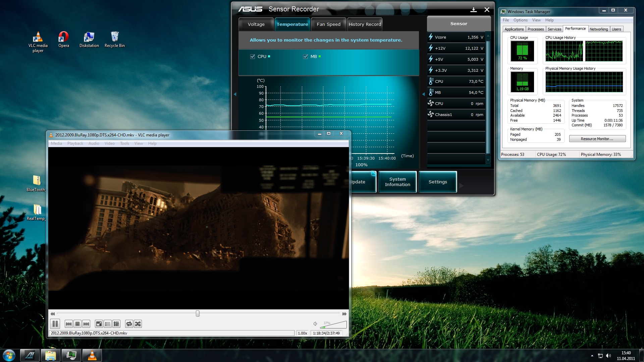Minimize ASUS Sensor Recorder to tray icon

pos(474,10)
